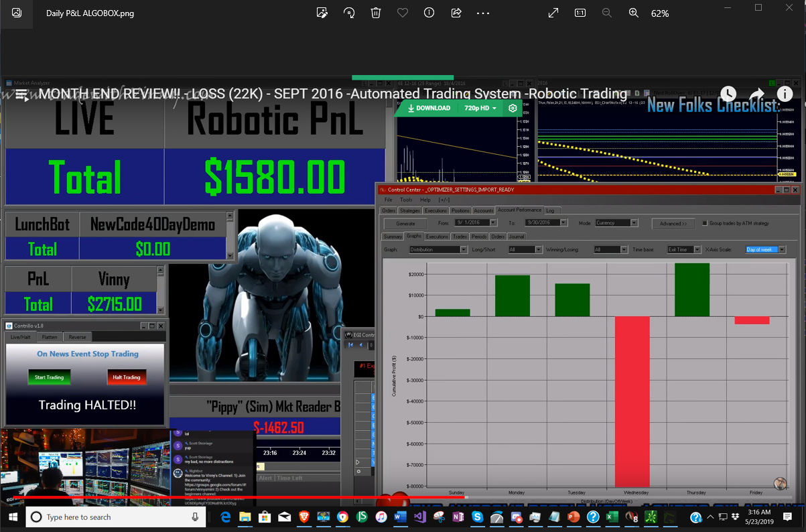
Task: Click the Windows Start button
Action: click(x=13, y=517)
